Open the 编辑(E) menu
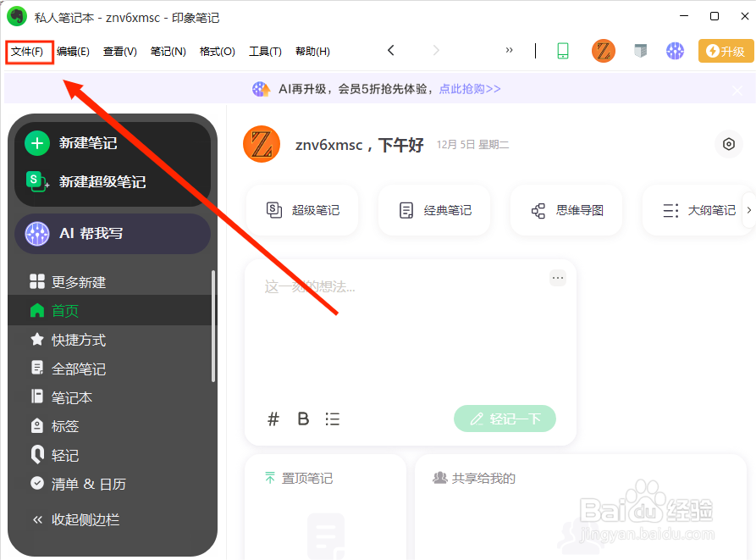 click(73, 51)
